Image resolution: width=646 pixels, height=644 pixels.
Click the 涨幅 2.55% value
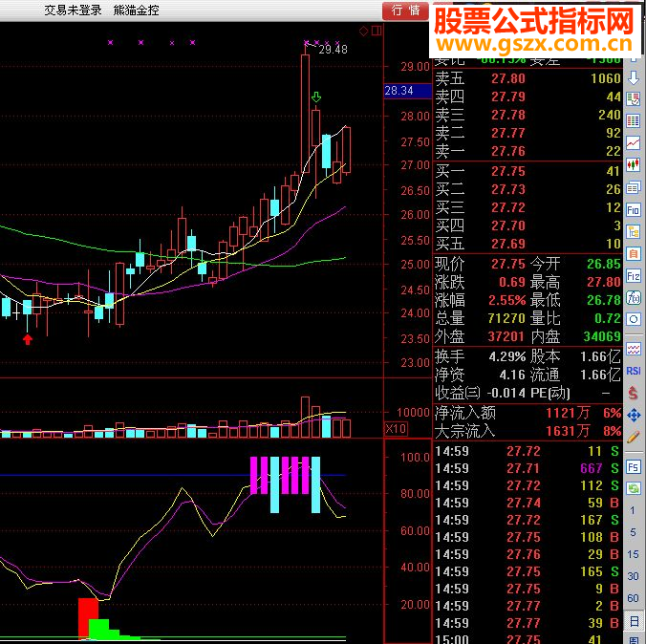tap(507, 300)
